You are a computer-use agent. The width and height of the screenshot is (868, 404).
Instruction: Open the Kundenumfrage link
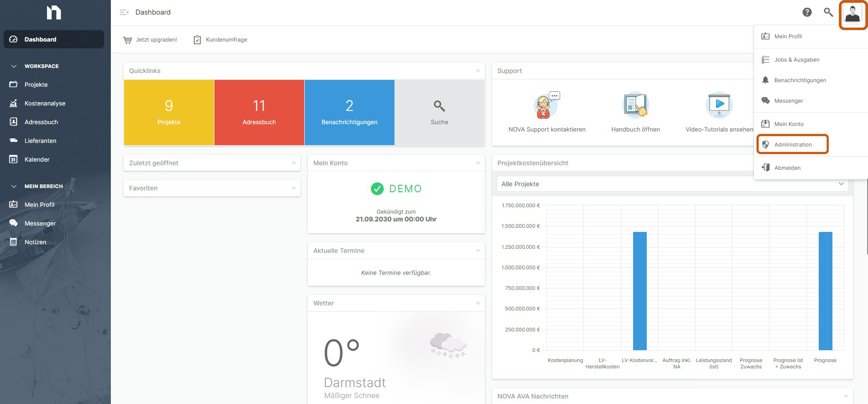coord(221,40)
